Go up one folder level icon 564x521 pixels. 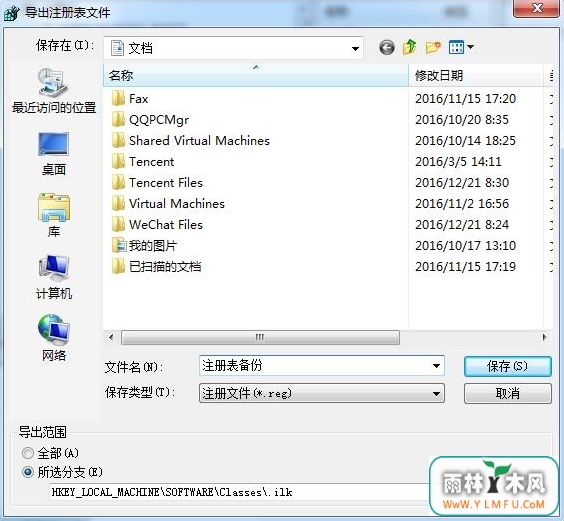click(409, 47)
